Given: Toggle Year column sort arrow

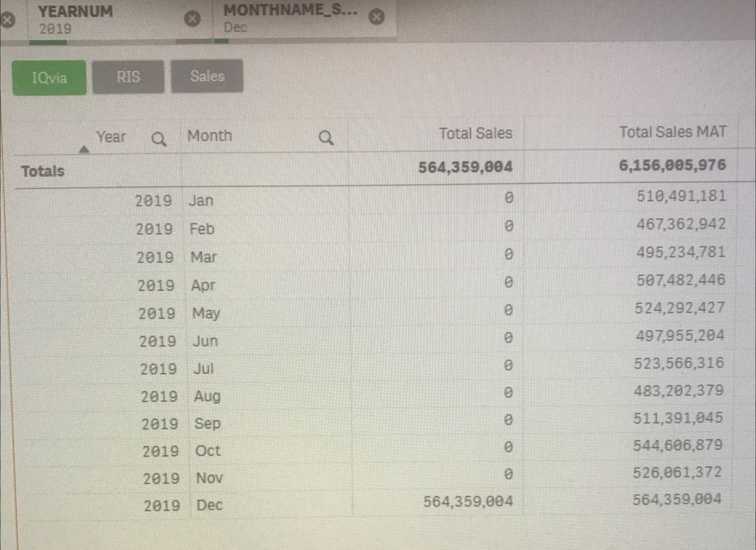Looking at the screenshot, I should point(85,150).
